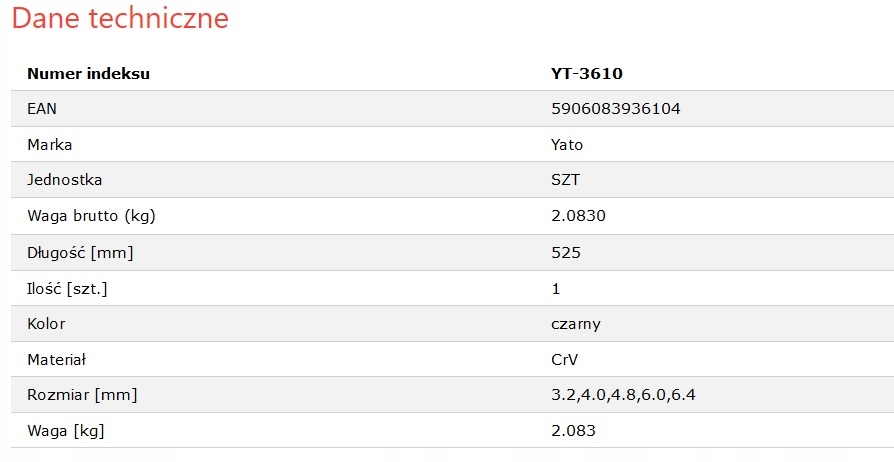Image resolution: width=894 pixels, height=462 pixels.
Task: Select the unit value "SZT"
Action: [566, 180]
